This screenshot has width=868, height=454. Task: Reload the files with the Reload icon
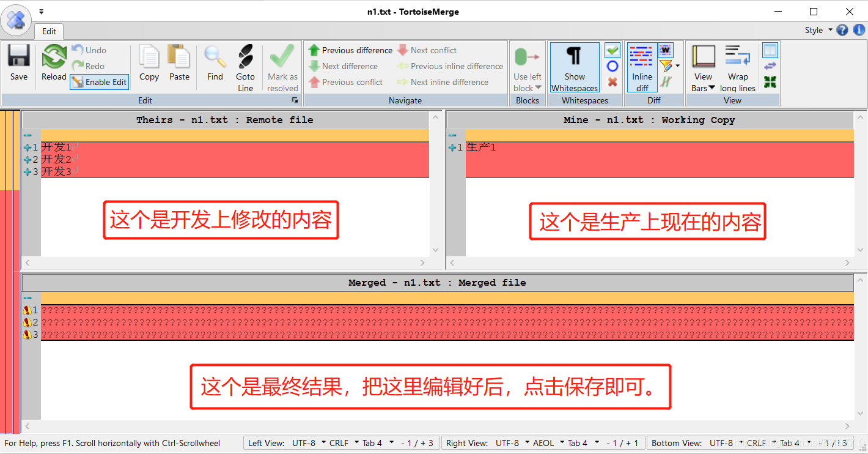click(x=54, y=56)
